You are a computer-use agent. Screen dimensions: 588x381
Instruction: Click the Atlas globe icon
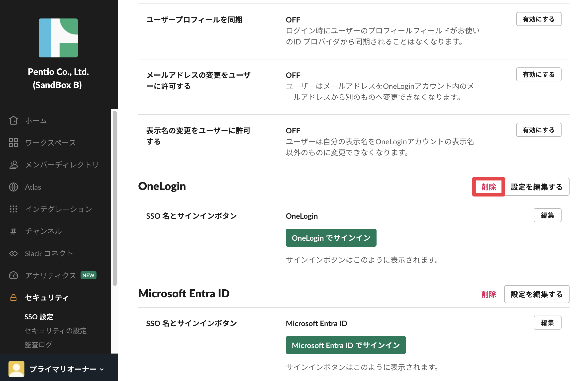[x=13, y=187]
